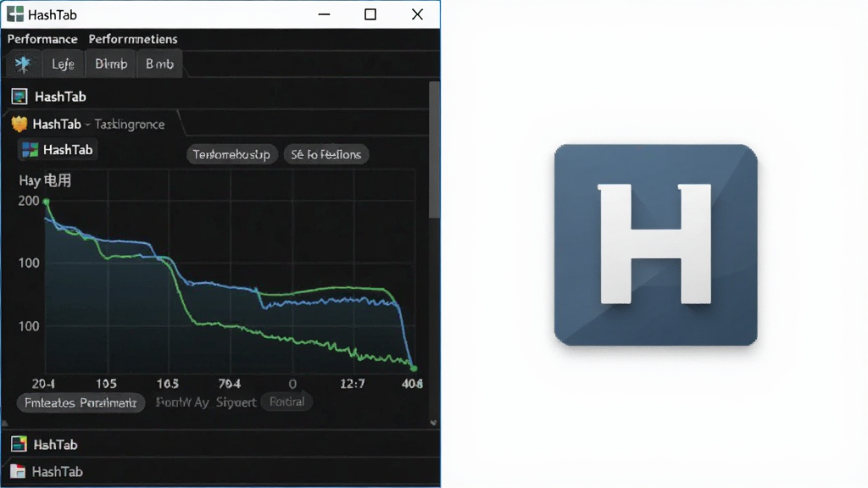Screen dimensions: 868x488
Task: Click the Fontrol button
Action: tap(287, 402)
